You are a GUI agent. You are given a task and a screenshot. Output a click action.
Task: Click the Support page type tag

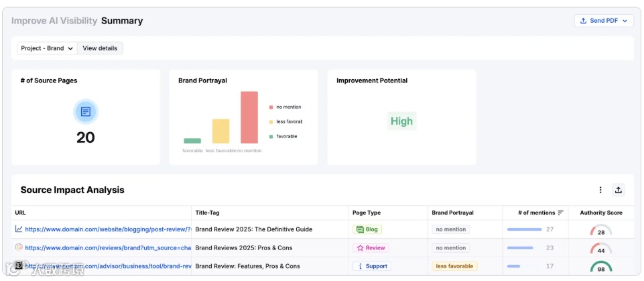click(x=372, y=266)
